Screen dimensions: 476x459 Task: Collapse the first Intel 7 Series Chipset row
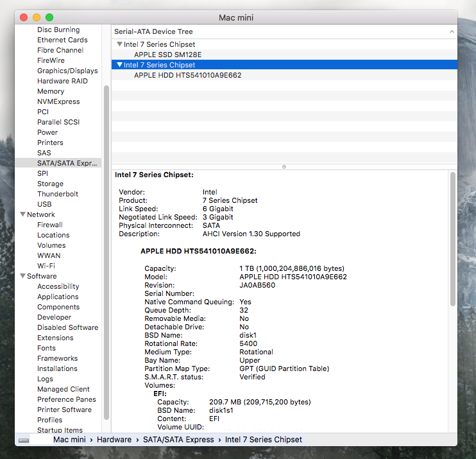point(119,44)
